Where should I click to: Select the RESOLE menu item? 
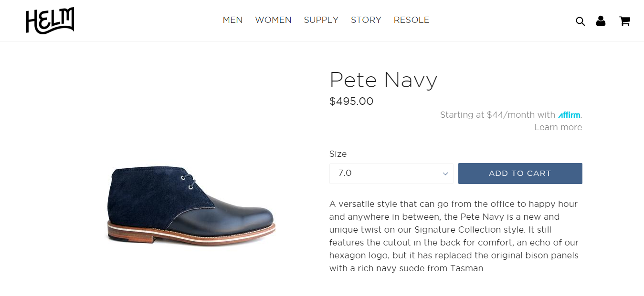click(411, 20)
